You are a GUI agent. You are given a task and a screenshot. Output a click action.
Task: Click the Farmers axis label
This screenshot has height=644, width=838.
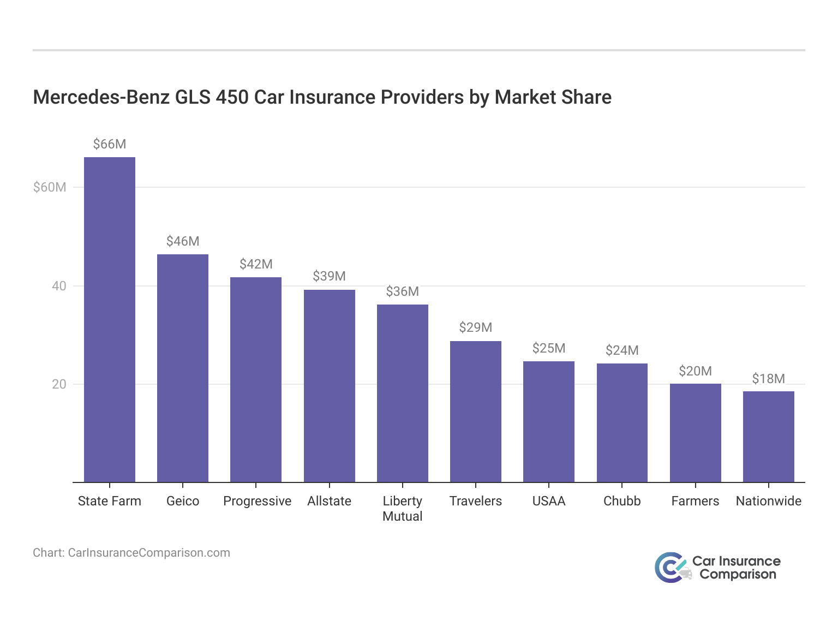(696, 501)
